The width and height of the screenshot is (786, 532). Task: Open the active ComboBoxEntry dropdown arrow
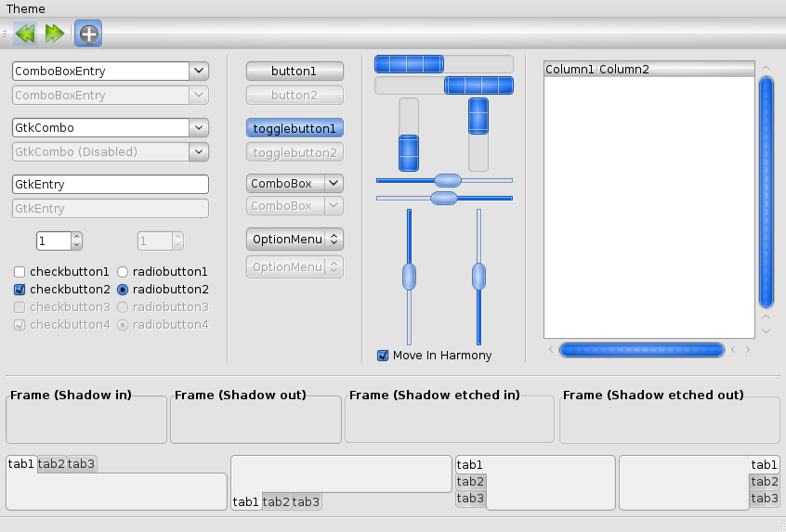click(199, 71)
